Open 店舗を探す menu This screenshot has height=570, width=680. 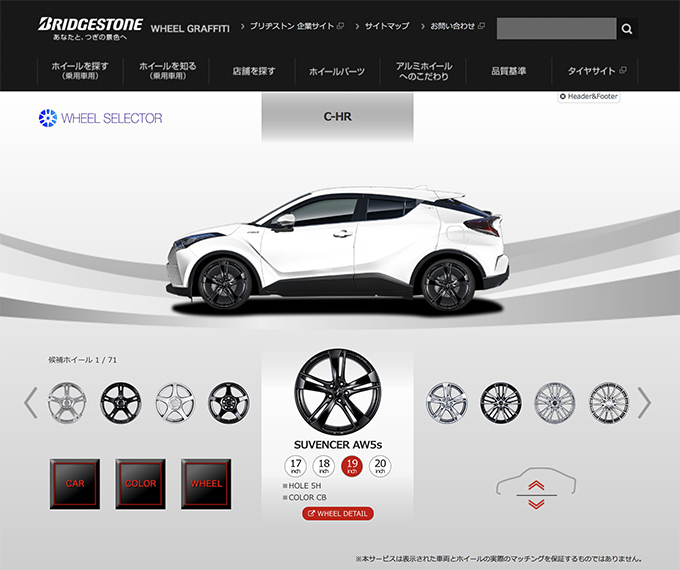click(254, 71)
